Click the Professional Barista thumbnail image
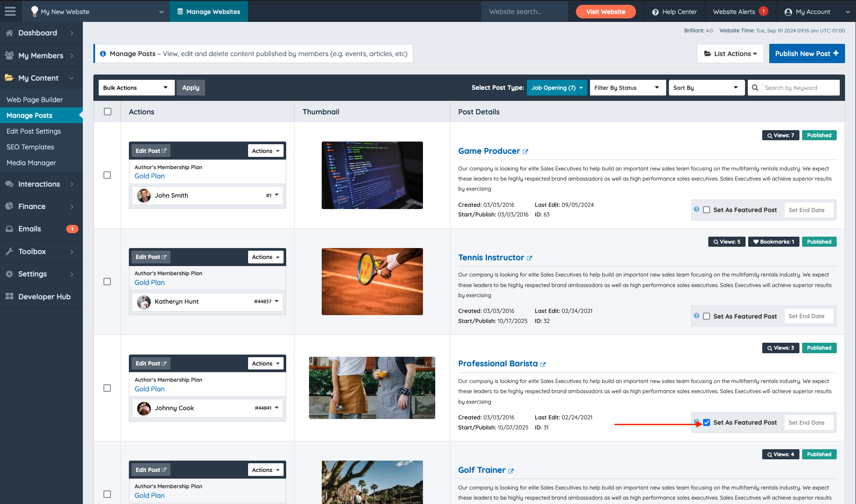This screenshot has height=504, width=856. [372, 388]
